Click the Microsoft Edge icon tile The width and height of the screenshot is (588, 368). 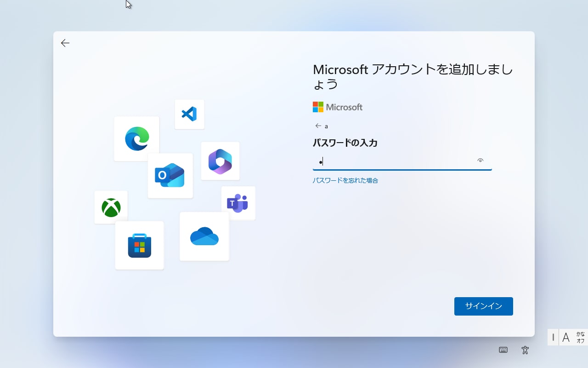click(x=136, y=138)
